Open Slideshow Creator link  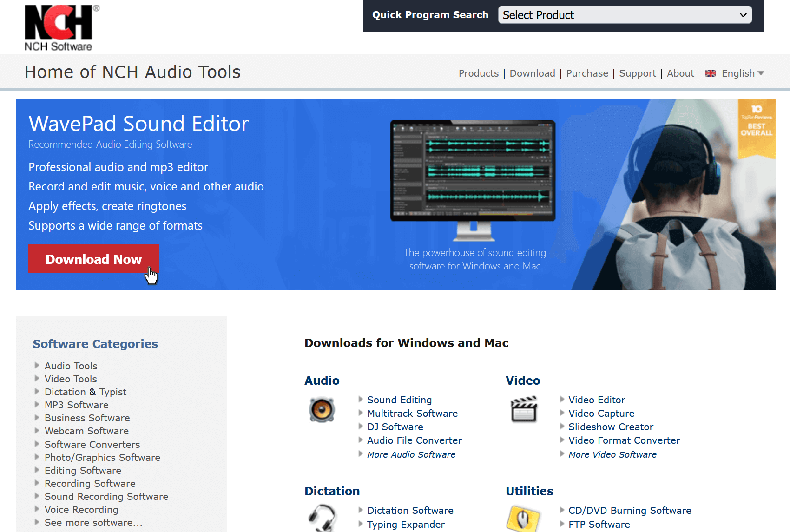(x=611, y=427)
